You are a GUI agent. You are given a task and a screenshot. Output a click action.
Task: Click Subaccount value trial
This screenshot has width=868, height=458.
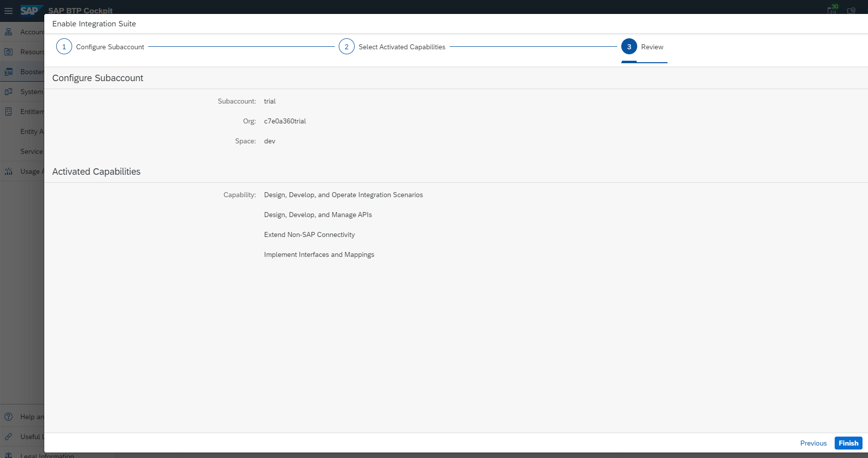pyautogui.click(x=270, y=101)
